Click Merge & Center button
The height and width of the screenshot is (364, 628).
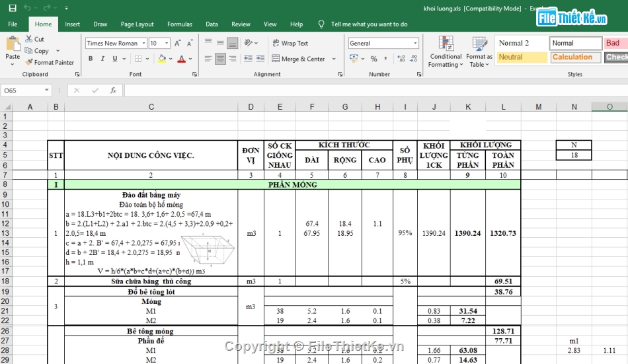click(x=299, y=59)
